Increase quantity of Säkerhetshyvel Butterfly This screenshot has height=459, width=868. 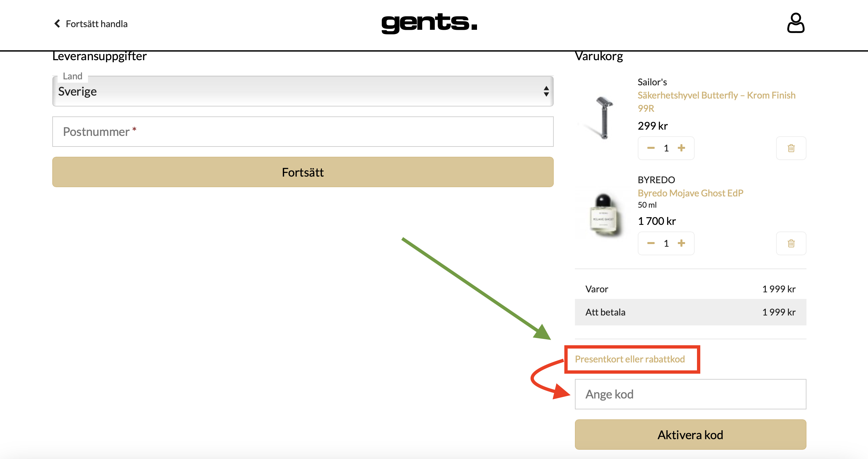[x=681, y=148]
